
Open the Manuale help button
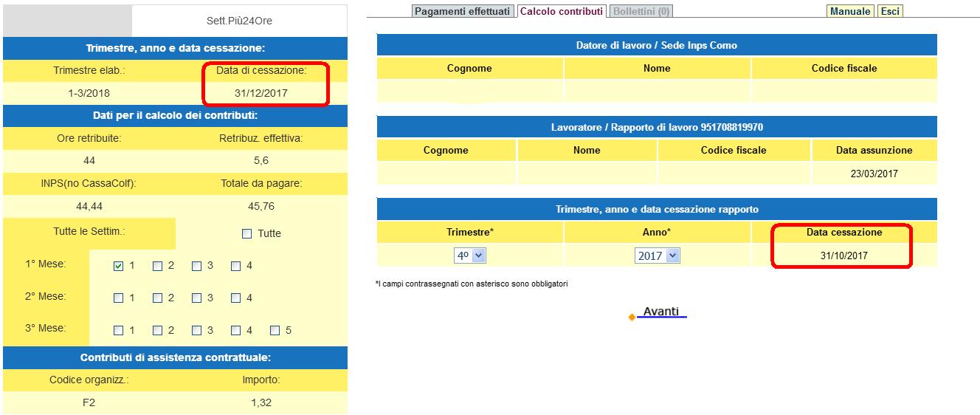[x=850, y=11]
